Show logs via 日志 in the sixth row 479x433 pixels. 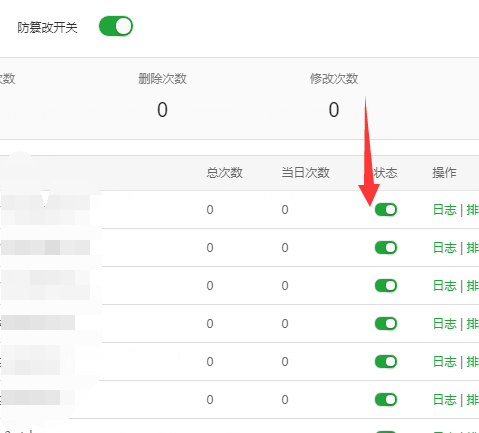445,399
